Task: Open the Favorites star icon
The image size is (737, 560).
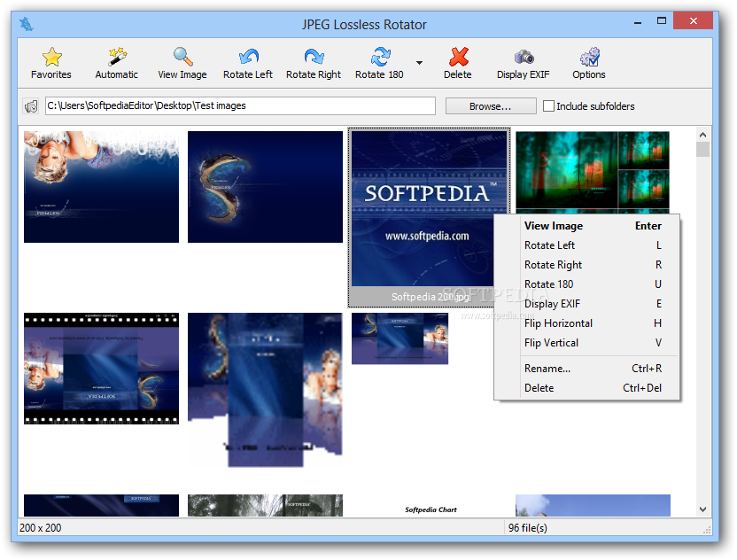Action: [x=51, y=57]
